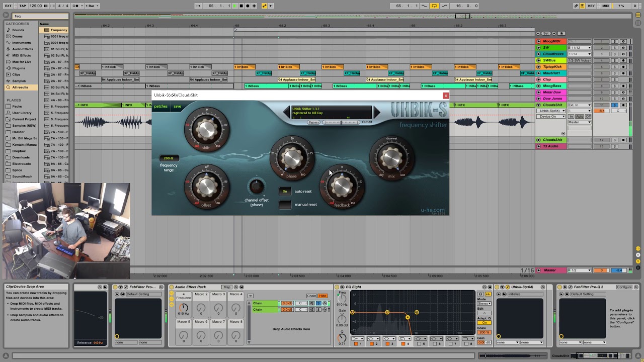Click the Out dB output level slider
Screen dimensions: 644x362
pos(341,122)
